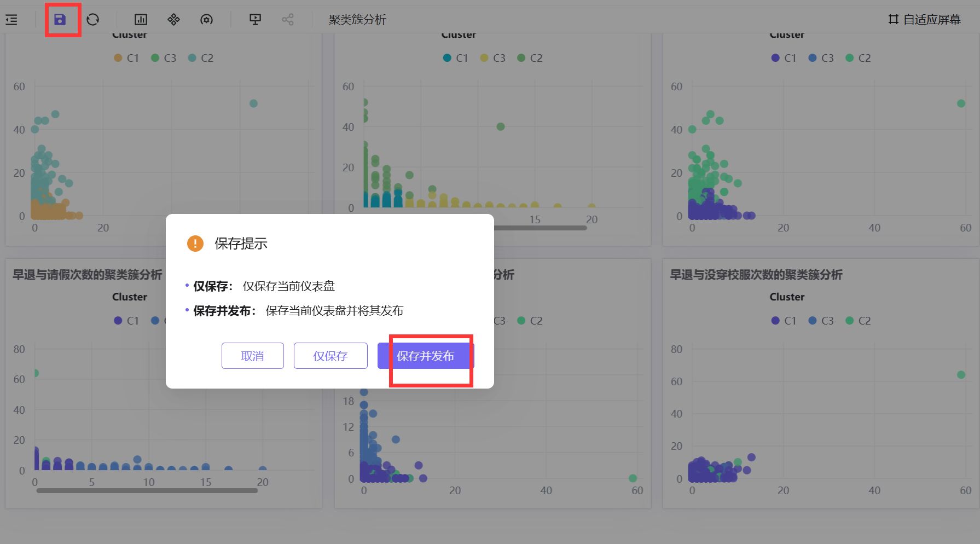Toggle C1 legend in 早退与没穿校服次数 chart

point(784,321)
